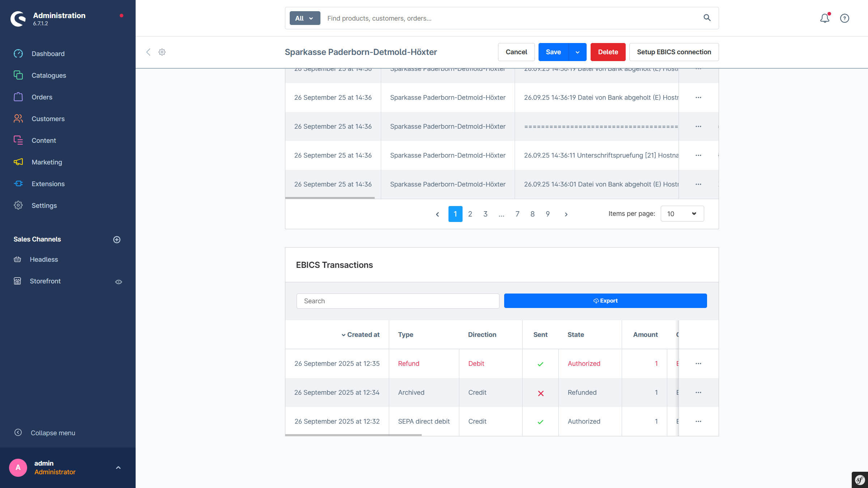Open the Items per page dropdown
Viewport: 868px width, 488px height.
[682, 214]
